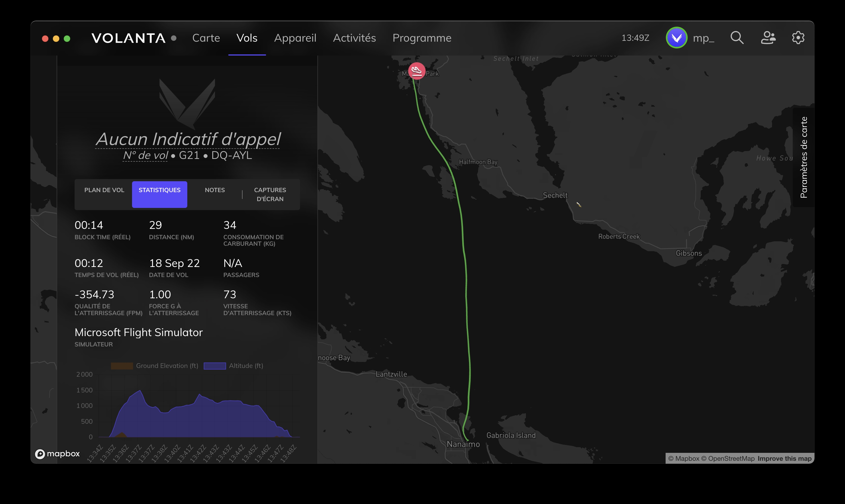This screenshot has height=504, width=845.
Task: Toggle Ground Elevation series in chart legend
Action: coord(155,366)
